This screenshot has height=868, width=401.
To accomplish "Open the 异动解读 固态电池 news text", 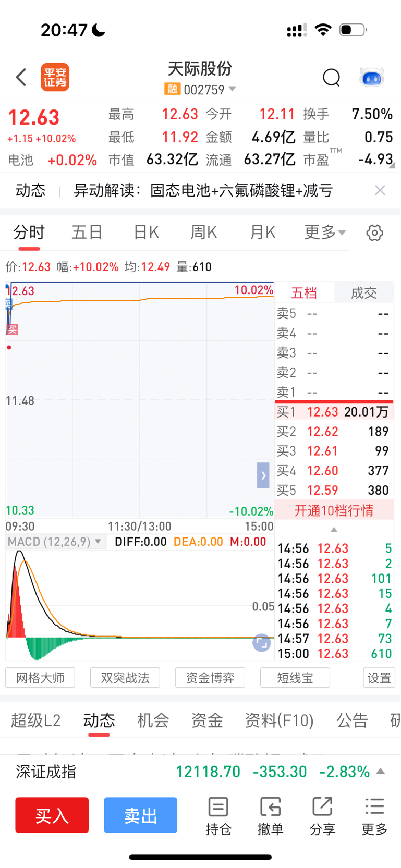I will (x=203, y=191).
